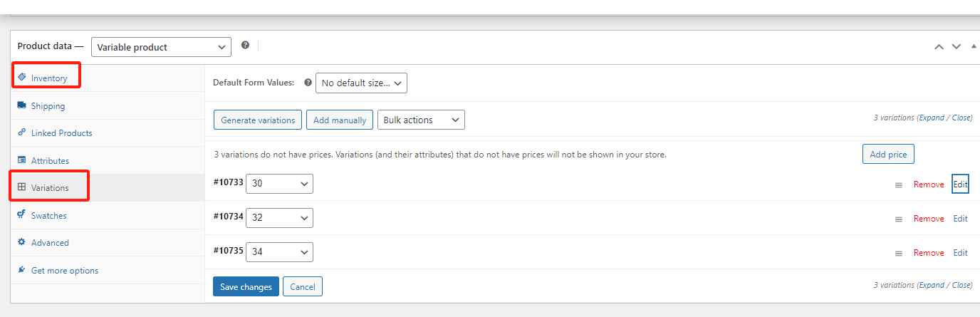Remove variation #10734

pos(929,219)
